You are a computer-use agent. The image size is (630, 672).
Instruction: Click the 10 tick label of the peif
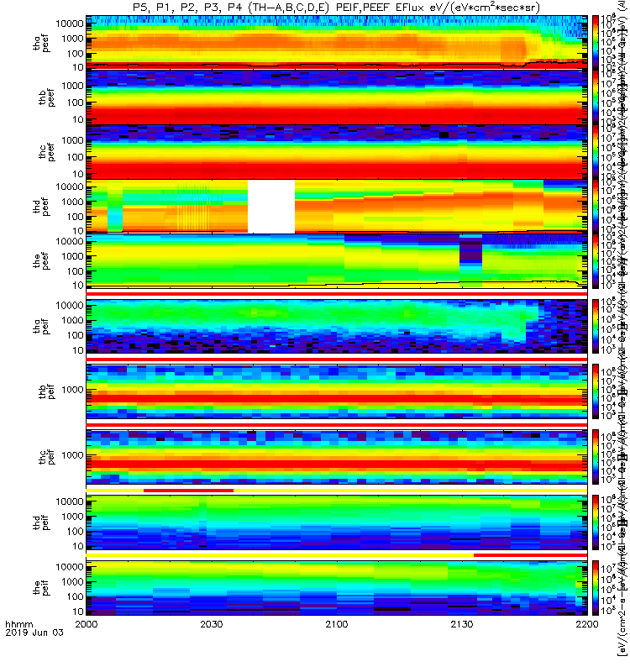[77, 612]
